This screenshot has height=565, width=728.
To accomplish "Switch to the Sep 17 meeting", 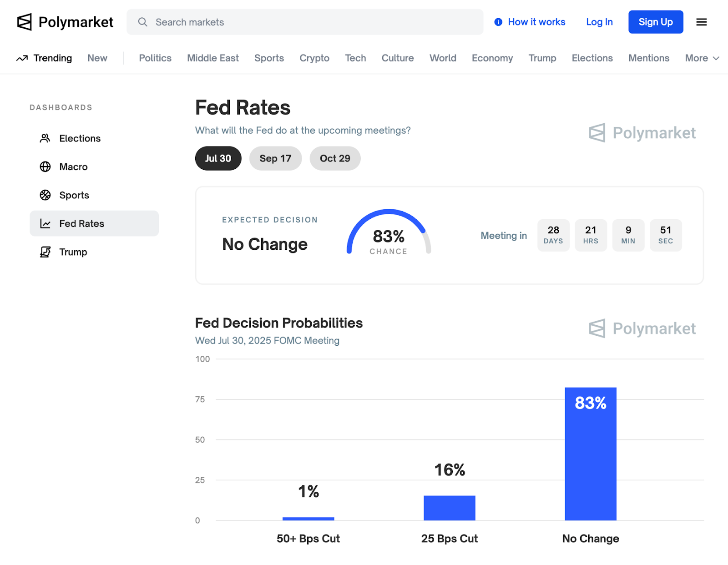I will pos(275,158).
